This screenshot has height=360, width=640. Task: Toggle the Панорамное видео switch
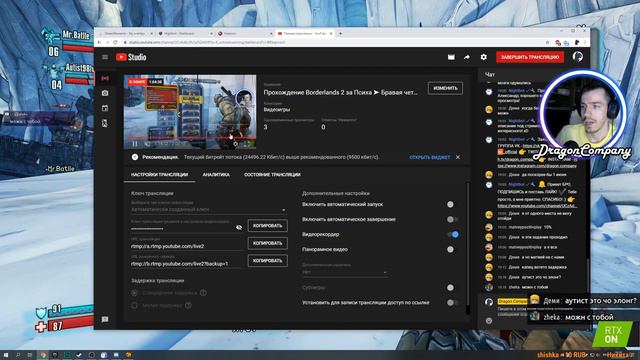tap(451, 249)
